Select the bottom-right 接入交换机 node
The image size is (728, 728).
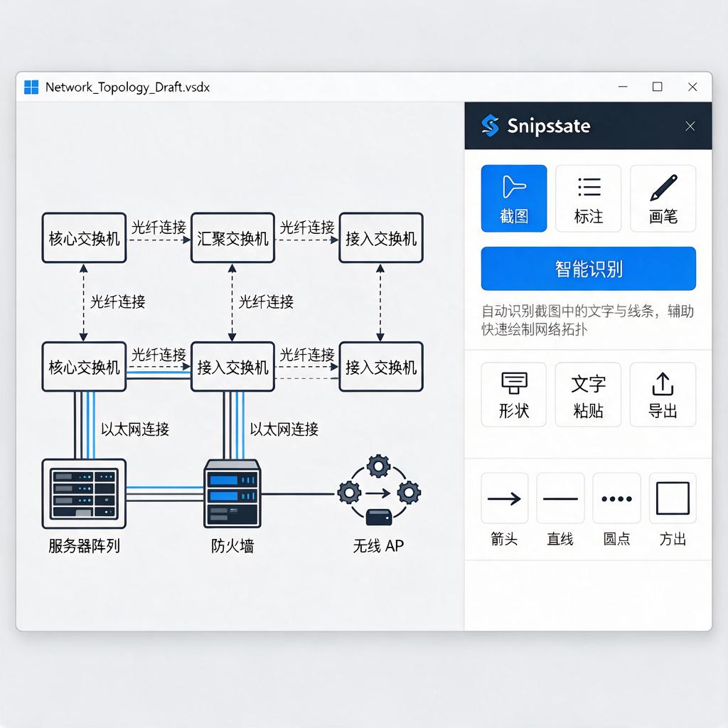pyautogui.click(x=381, y=367)
